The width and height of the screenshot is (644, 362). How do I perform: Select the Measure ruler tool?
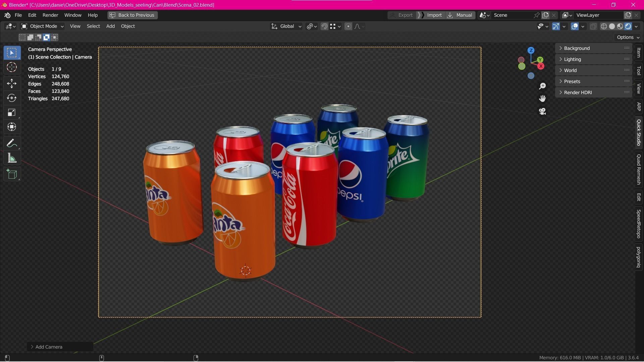(12, 158)
